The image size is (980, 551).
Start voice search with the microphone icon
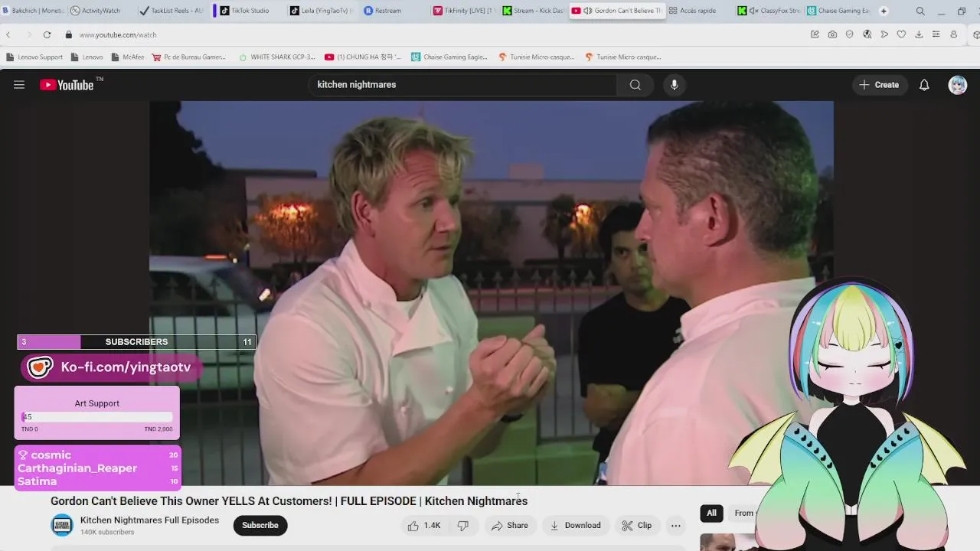[x=675, y=85]
